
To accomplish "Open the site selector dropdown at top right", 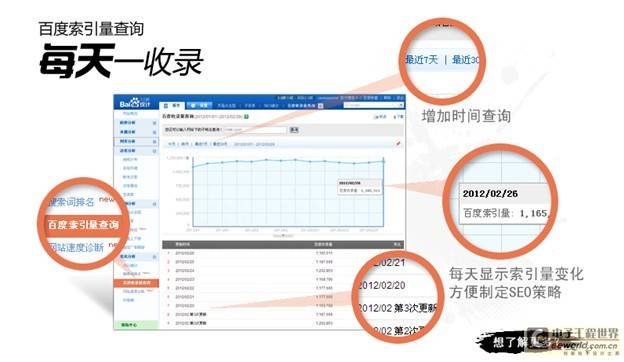I will tap(374, 105).
